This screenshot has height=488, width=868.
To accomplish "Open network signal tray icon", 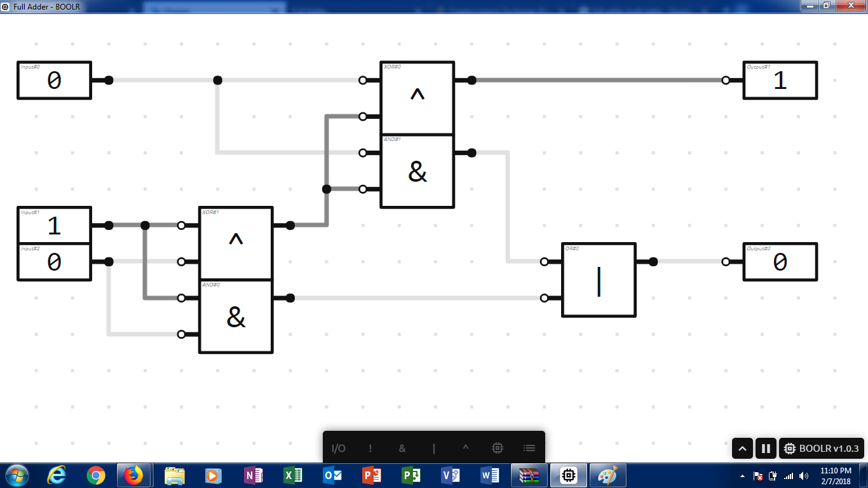I will (789, 476).
